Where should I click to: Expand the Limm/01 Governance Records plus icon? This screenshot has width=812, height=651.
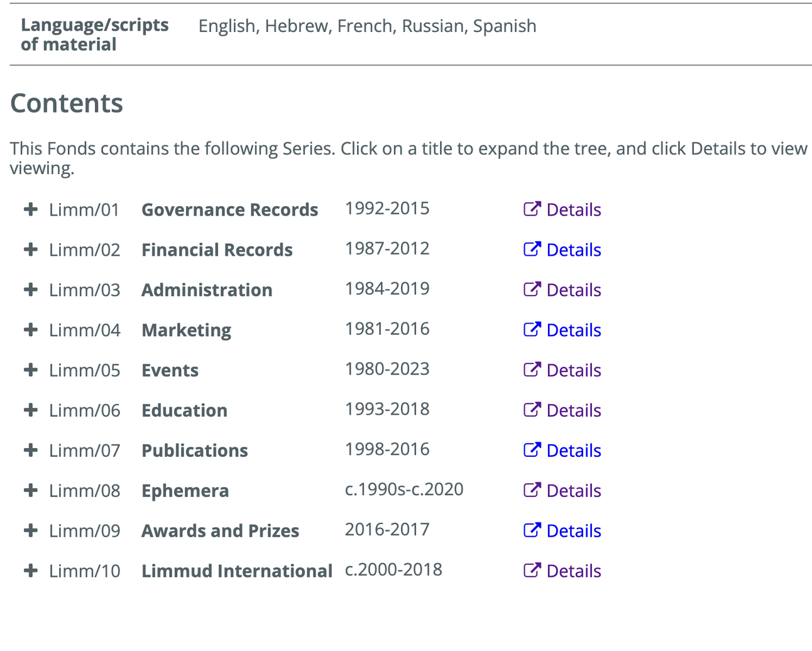click(x=30, y=209)
